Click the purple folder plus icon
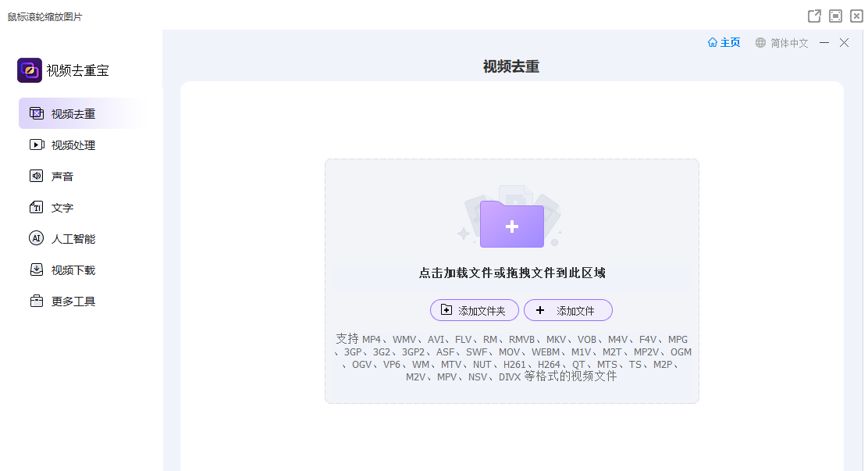Screen dimensions: 868x471 tap(512, 224)
